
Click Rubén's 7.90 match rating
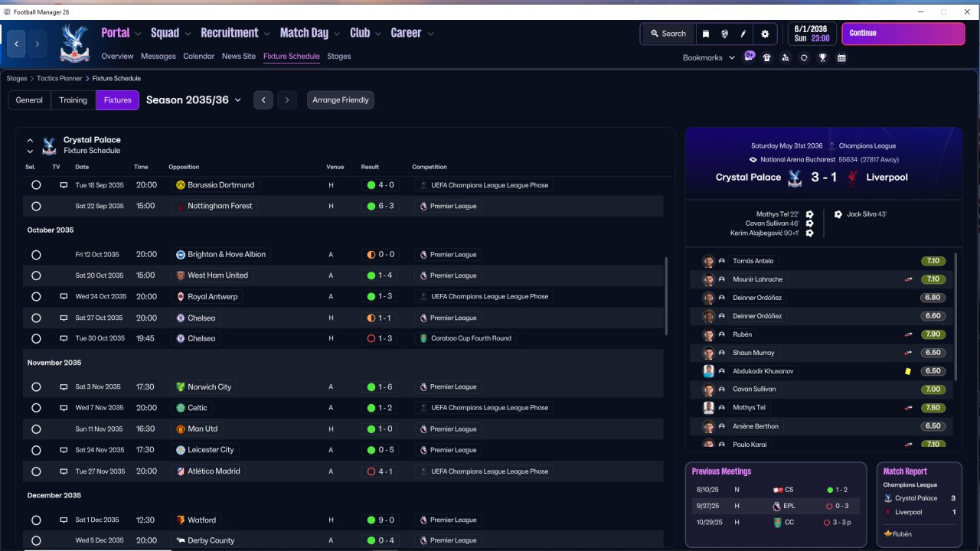tap(933, 334)
